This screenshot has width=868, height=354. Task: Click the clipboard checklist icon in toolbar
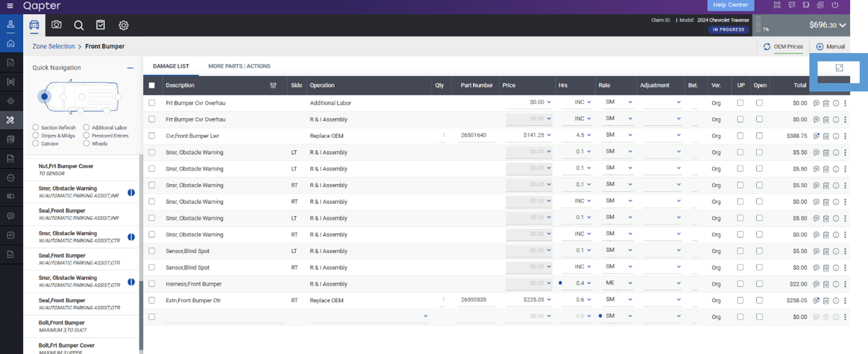click(101, 25)
